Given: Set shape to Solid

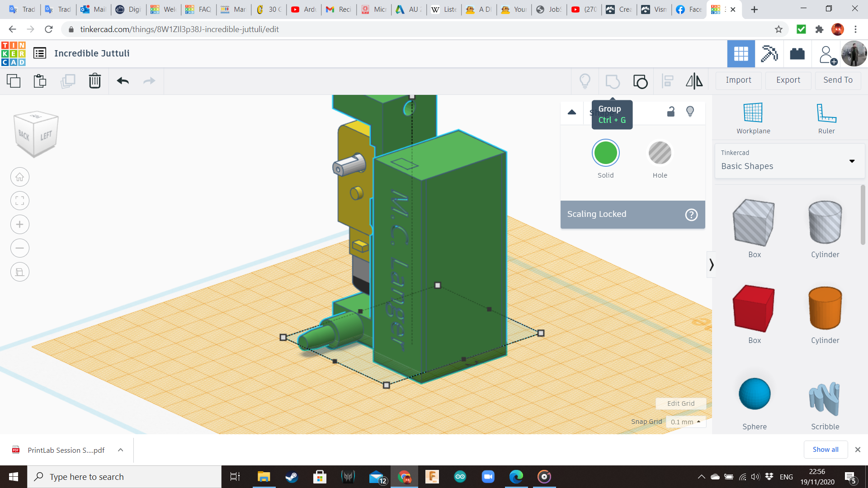Looking at the screenshot, I should coord(605,153).
